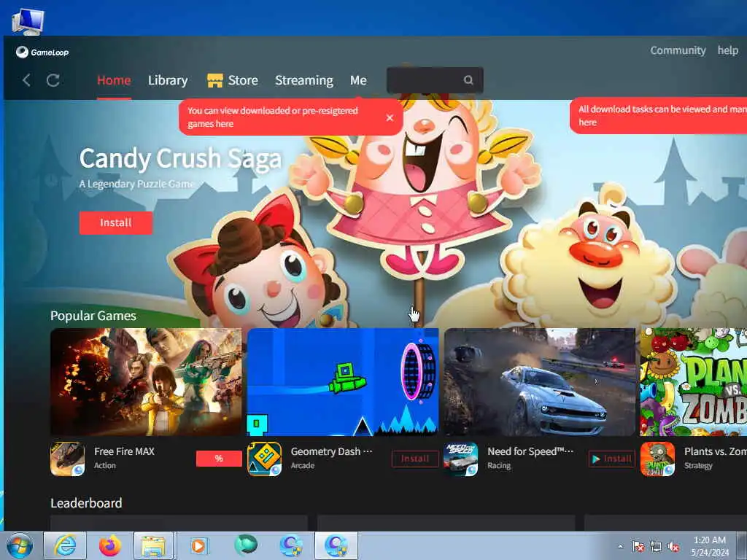Image resolution: width=747 pixels, height=560 pixels.
Task: Open the taskbar clock showing 1:20 AM
Action: click(x=710, y=546)
